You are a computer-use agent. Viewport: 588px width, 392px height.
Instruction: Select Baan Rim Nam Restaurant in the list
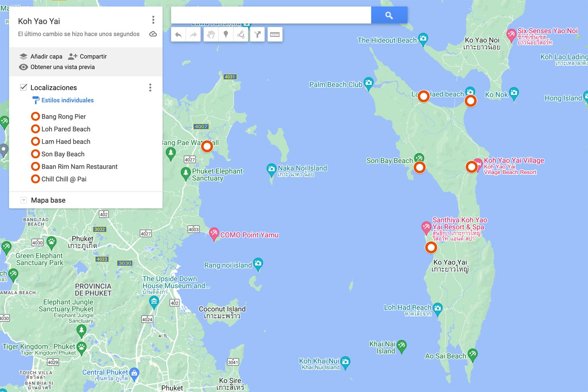tap(79, 166)
